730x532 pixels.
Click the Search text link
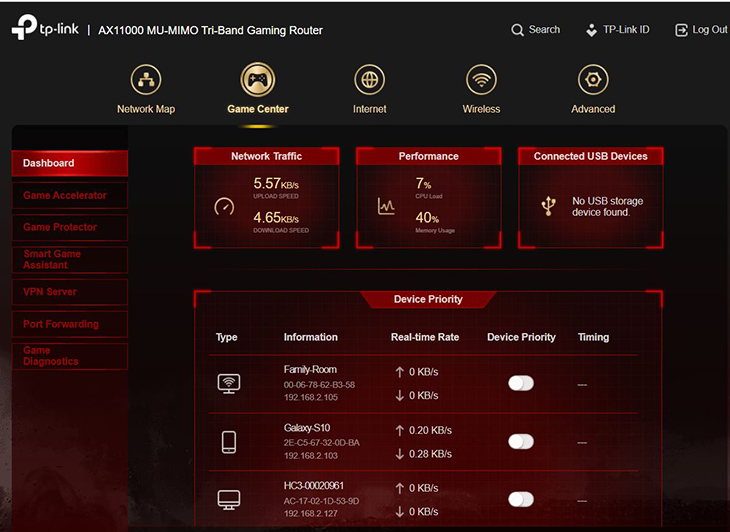tap(544, 30)
